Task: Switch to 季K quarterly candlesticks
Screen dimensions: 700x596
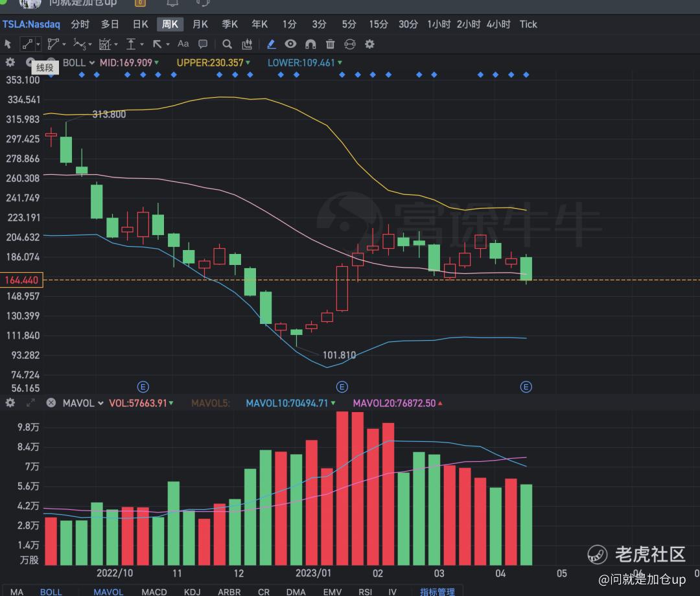Action: click(x=230, y=24)
